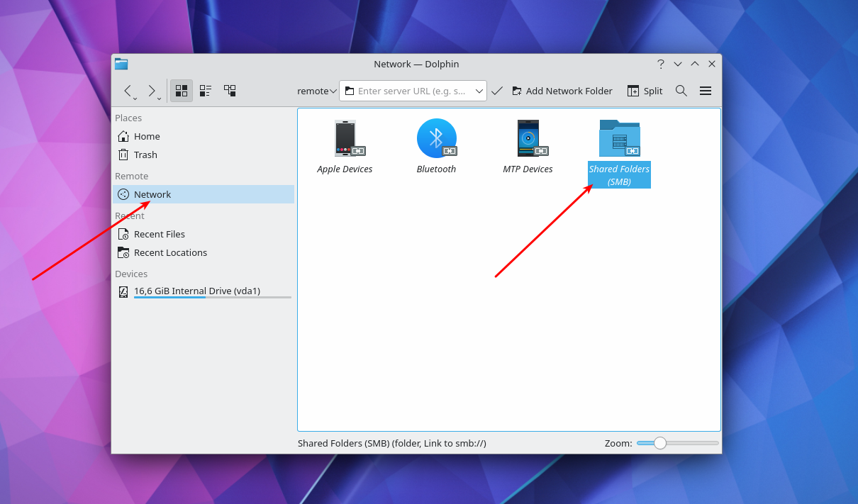Confirm the URL with checkmark button
The height and width of the screenshot is (504, 858).
(496, 91)
